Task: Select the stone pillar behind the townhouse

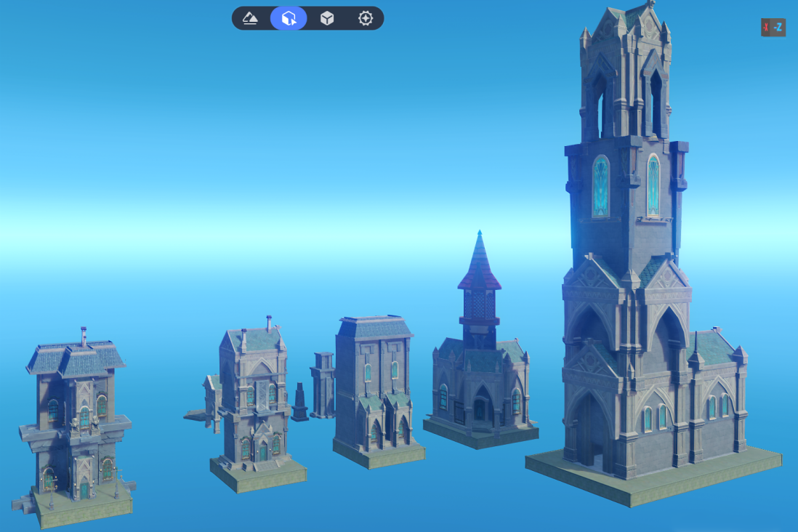Action: 323,385
